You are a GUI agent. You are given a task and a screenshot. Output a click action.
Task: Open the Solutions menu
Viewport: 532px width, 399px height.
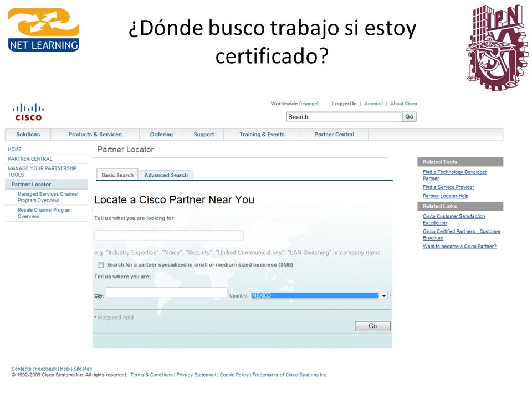coord(28,134)
